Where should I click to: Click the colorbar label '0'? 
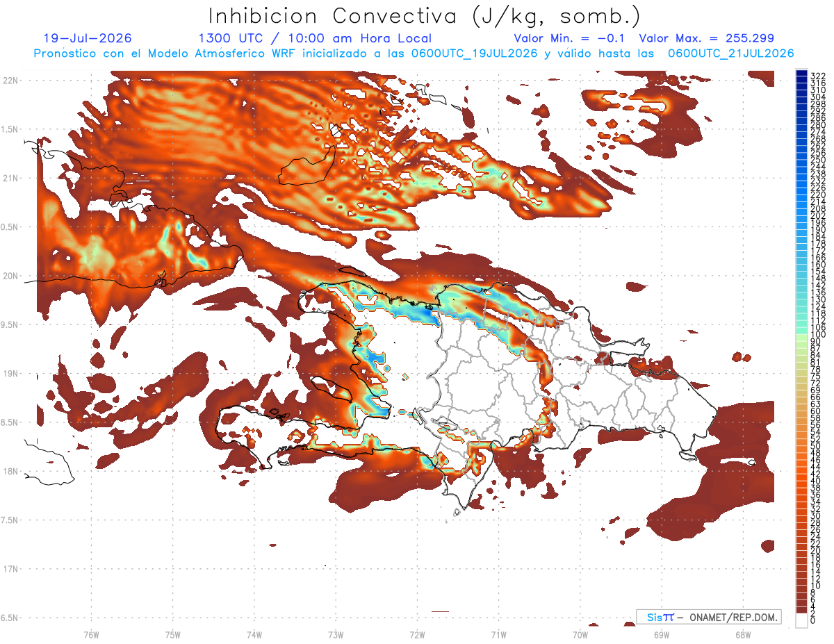point(813,620)
